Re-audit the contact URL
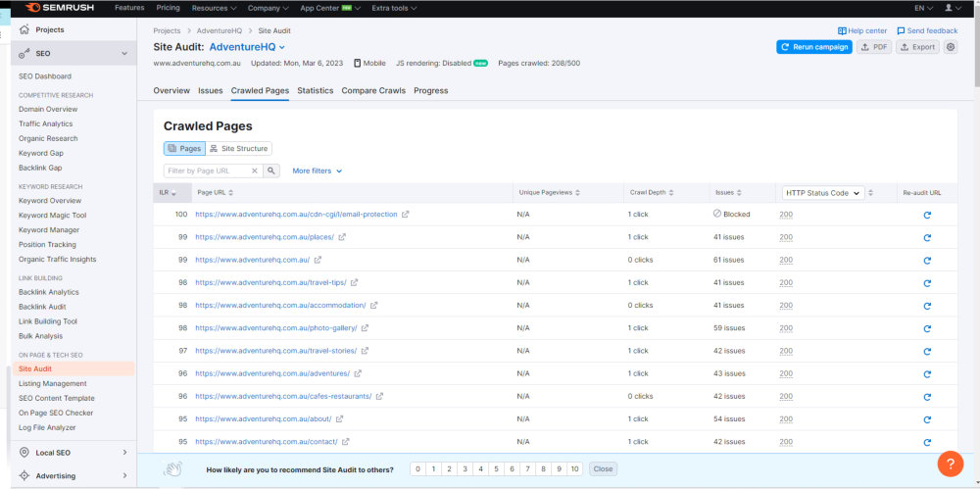 pos(927,442)
